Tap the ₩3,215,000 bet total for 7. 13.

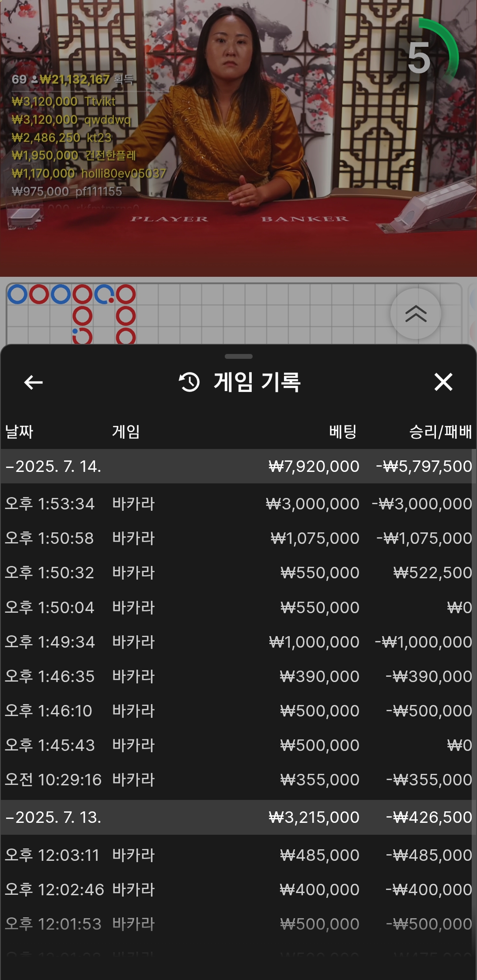[314, 817]
